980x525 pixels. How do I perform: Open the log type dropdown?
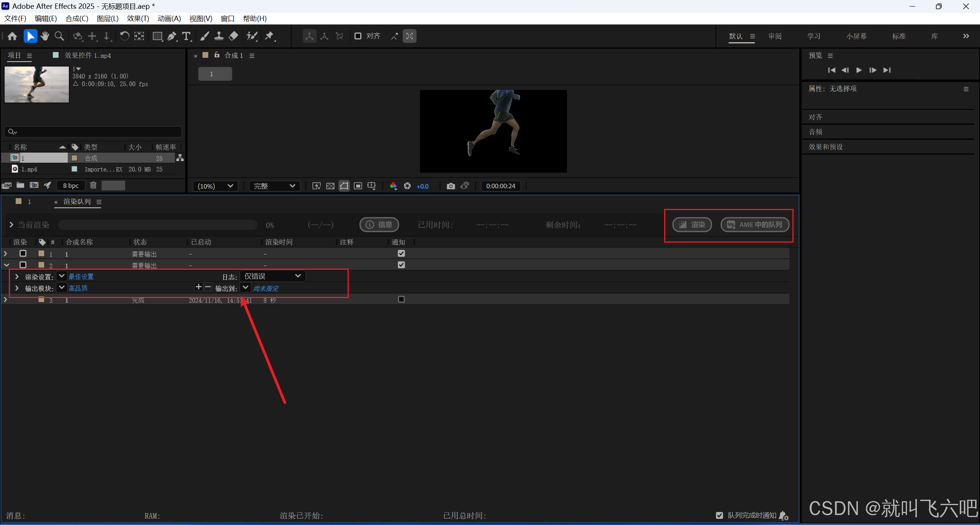pos(273,276)
